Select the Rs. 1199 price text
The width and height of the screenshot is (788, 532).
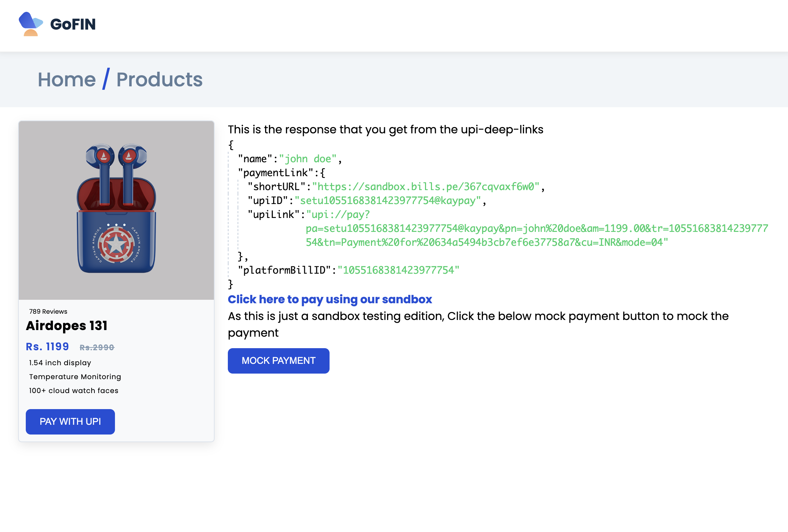47,346
